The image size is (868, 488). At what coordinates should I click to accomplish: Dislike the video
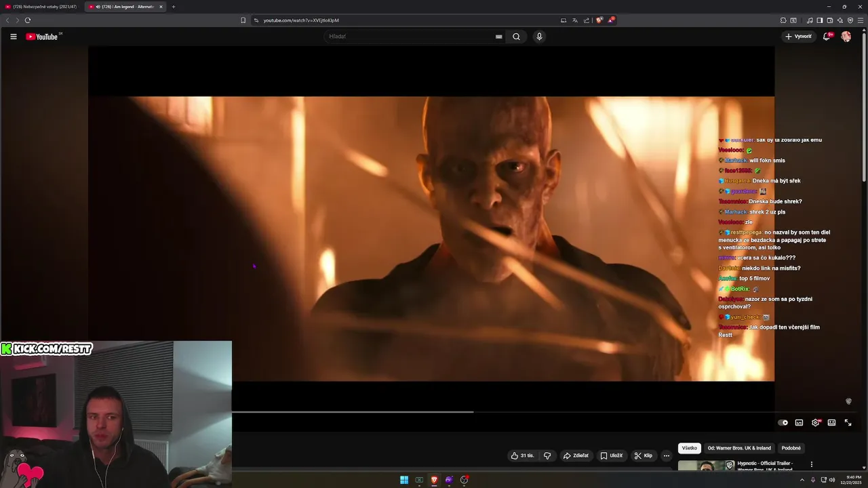point(547,455)
